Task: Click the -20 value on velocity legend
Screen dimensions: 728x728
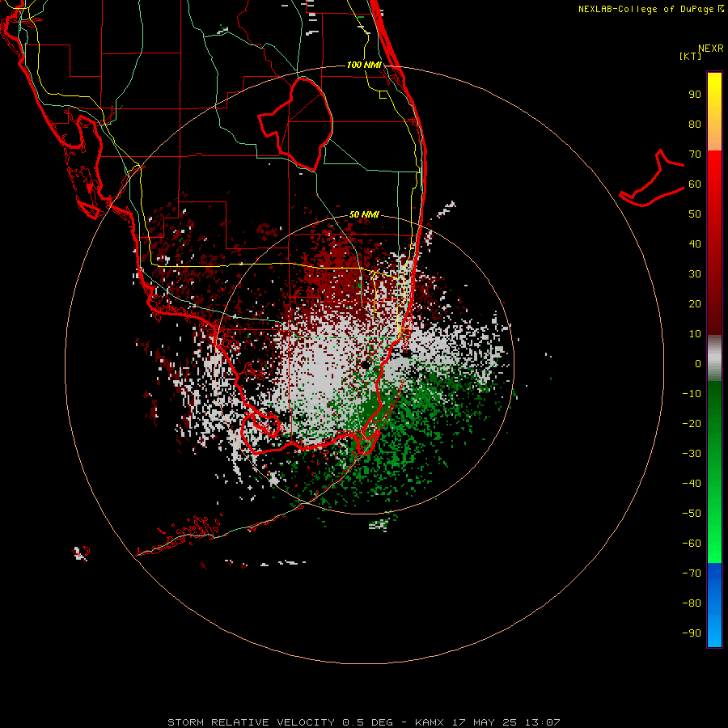Action: click(692, 424)
